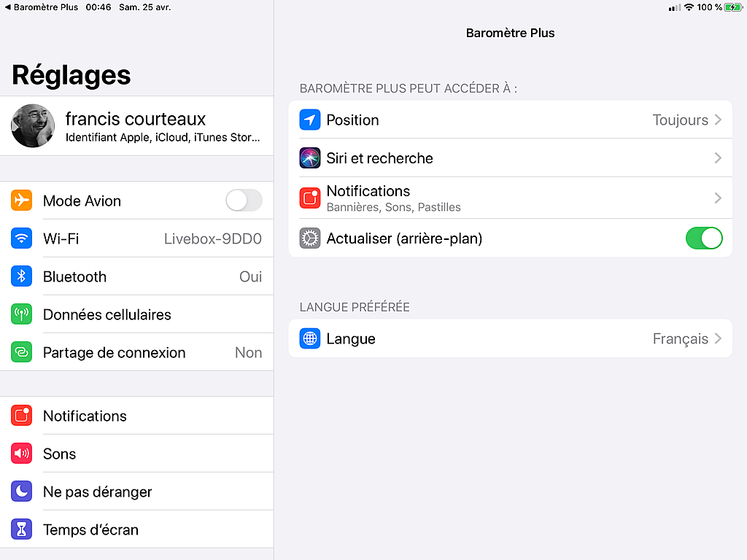
Task: Toggle the Mode Avion switch
Action: 244,201
